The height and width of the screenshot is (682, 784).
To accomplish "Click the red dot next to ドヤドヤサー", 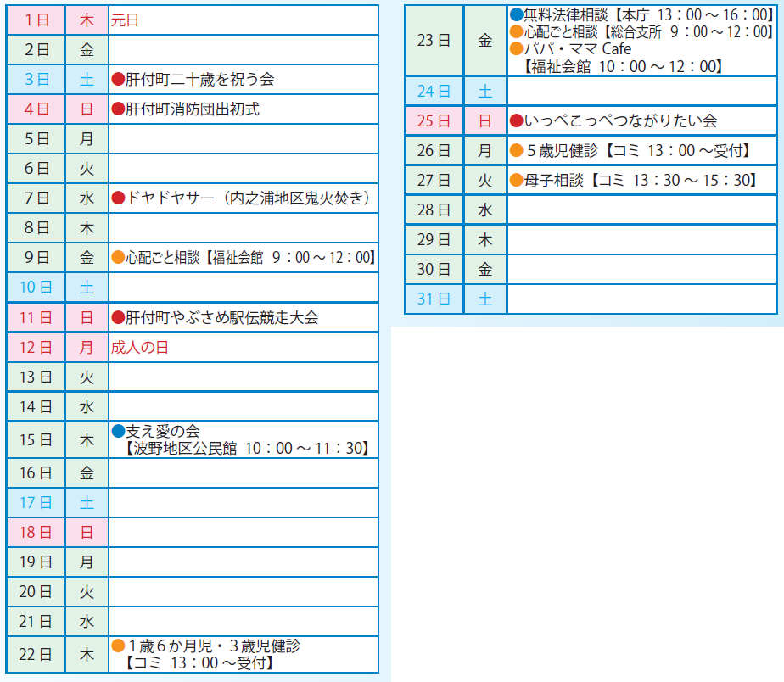I will click(119, 198).
